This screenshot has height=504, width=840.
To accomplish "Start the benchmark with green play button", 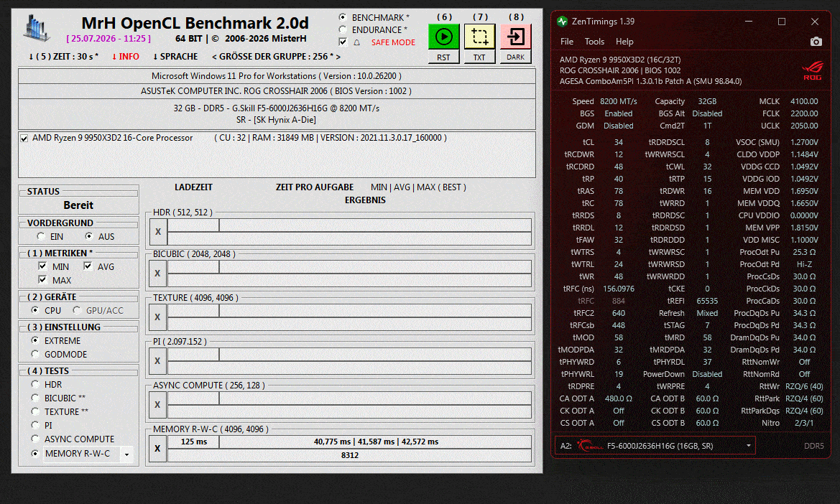I will tap(443, 37).
